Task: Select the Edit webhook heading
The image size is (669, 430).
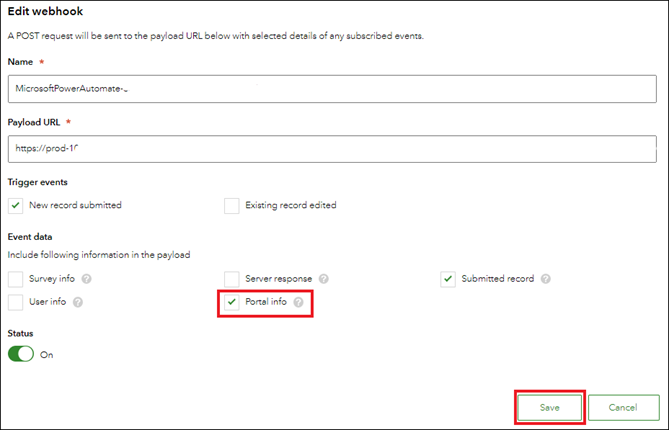Action: pos(45,12)
